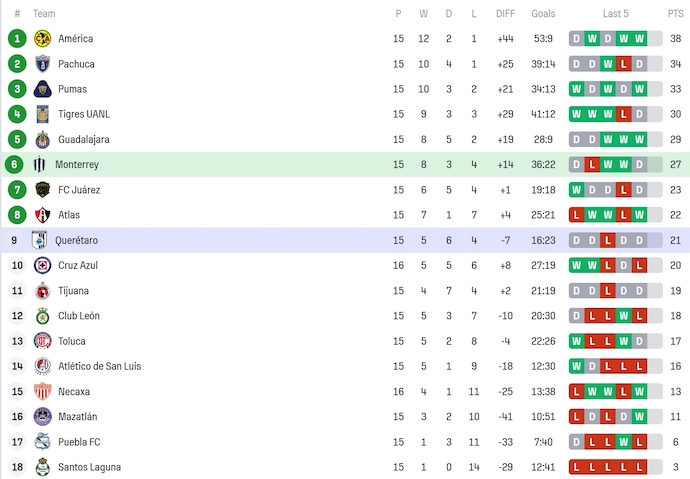Viewport: 690px width, 479px height.
Task: Click first green W in Tigres UANL form
Action: coord(576,114)
